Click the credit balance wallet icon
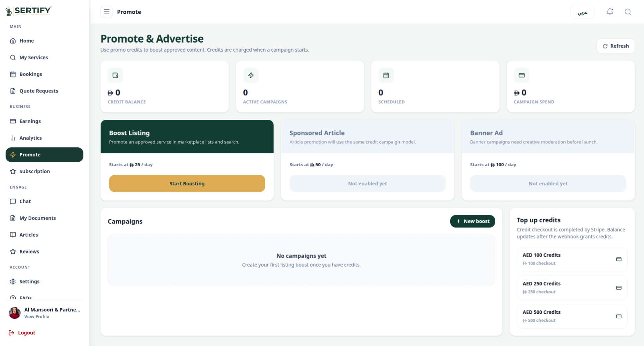The width and height of the screenshot is (644, 346). click(x=115, y=75)
